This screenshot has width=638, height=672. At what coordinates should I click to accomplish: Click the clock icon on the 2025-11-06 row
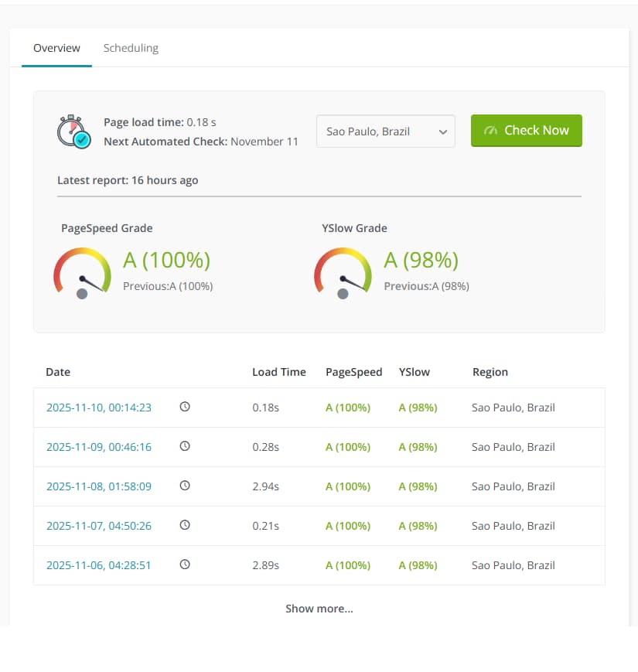pos(184,563)
